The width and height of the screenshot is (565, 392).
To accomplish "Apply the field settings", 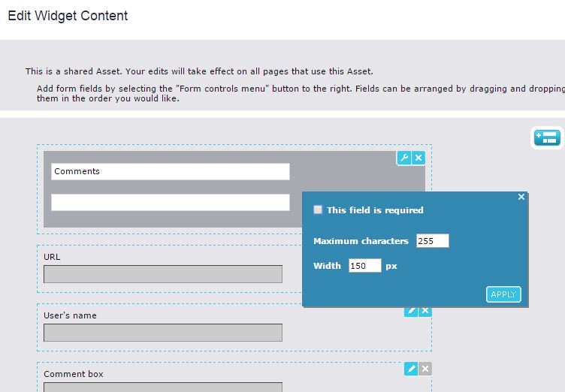I will pos(503,294).
